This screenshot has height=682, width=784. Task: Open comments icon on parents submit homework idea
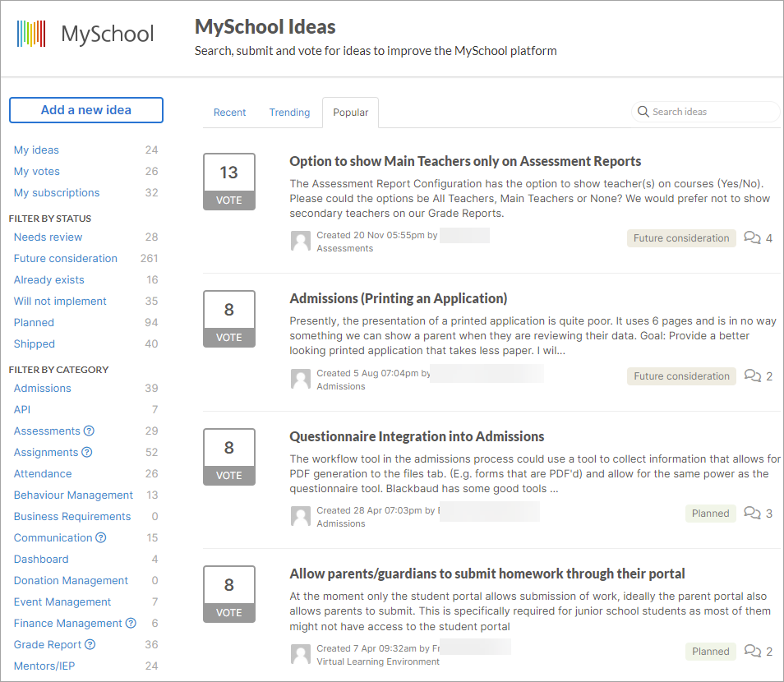click(752, 651)
